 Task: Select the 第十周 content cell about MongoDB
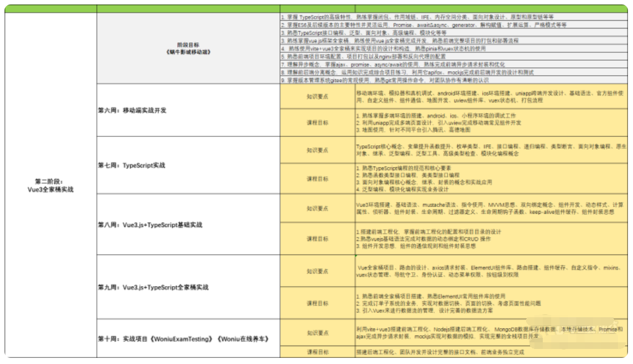490,333
